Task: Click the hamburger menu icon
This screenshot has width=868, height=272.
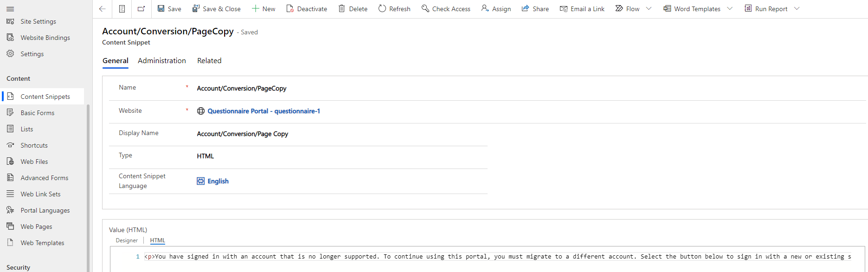Action: [10, 9]
